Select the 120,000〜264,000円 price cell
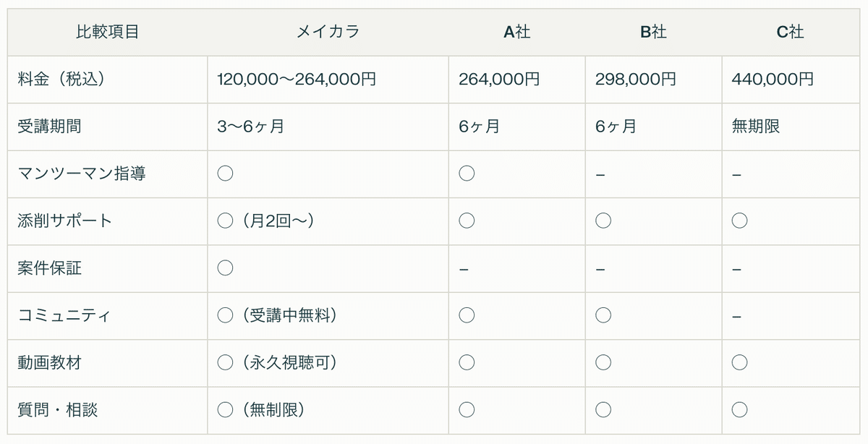Image resolution: width=868 pixels, height=444 pixels. (x=297, y=79)
